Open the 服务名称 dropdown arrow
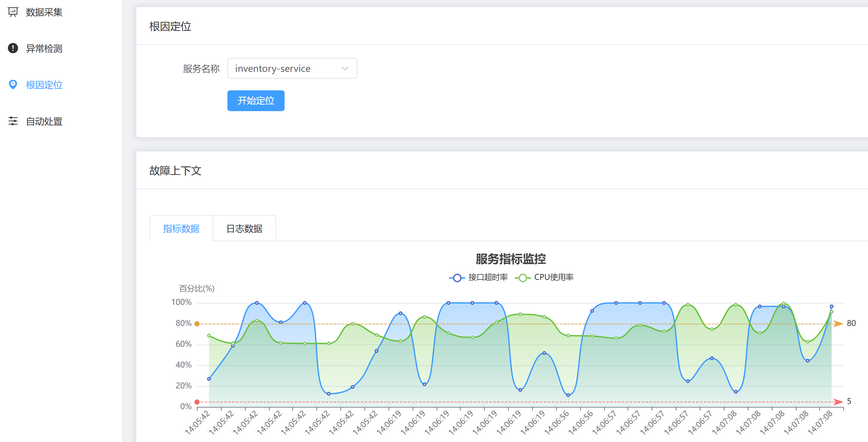The width and height of the screenshot is (868, 442). coord(345,69)
